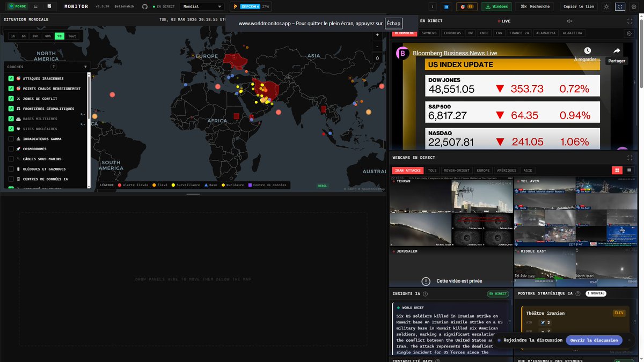Click the Watch later clock on video

pyautogui.click(x=588, y=50)
